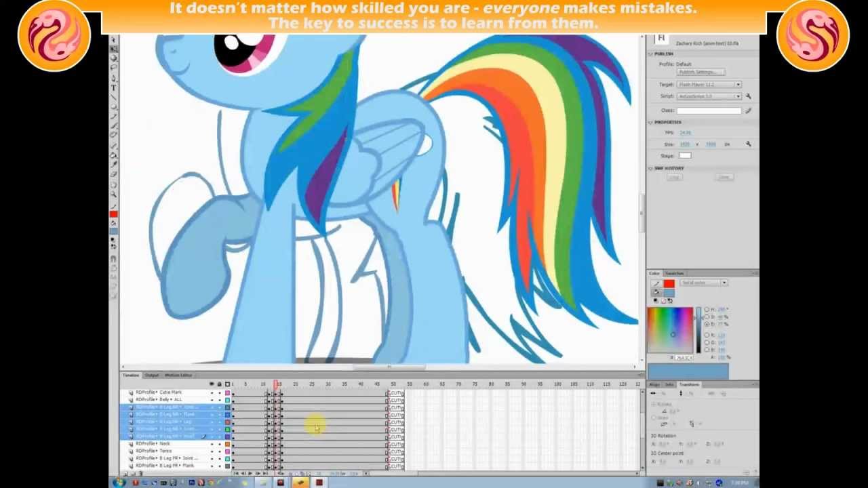The width and height of the screenshot is (868, 488).
Task: Select the Deco tool
Action: 114,135
